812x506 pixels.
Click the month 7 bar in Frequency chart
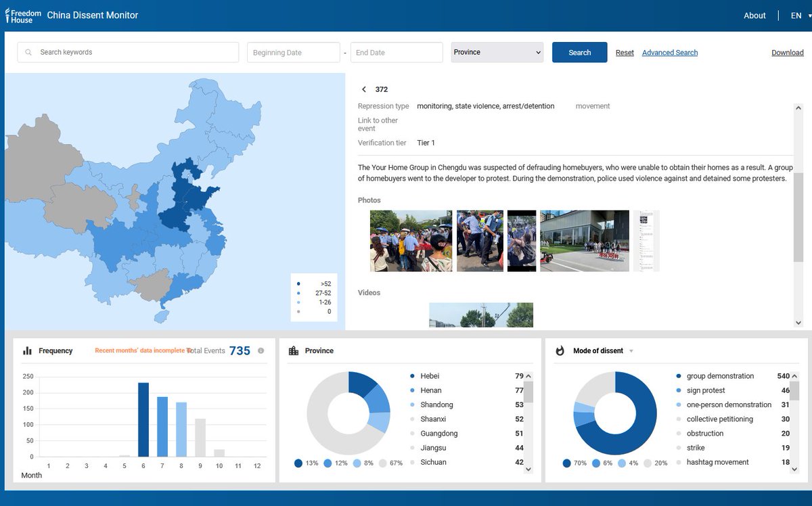point(162,427)
